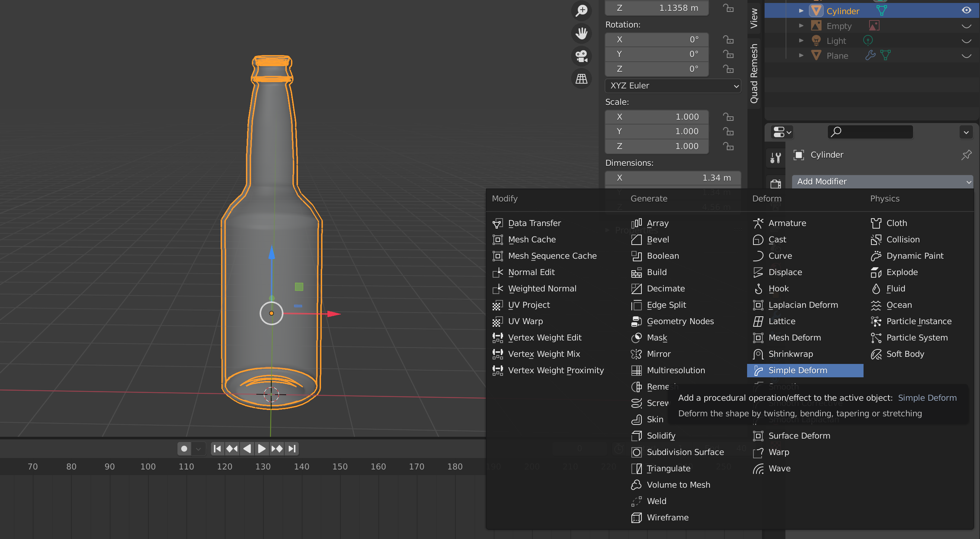Switch perspective/orthographic with grid icon
Image resolution: width=980 pixels, height=539 pixels.
pos(581,79)
